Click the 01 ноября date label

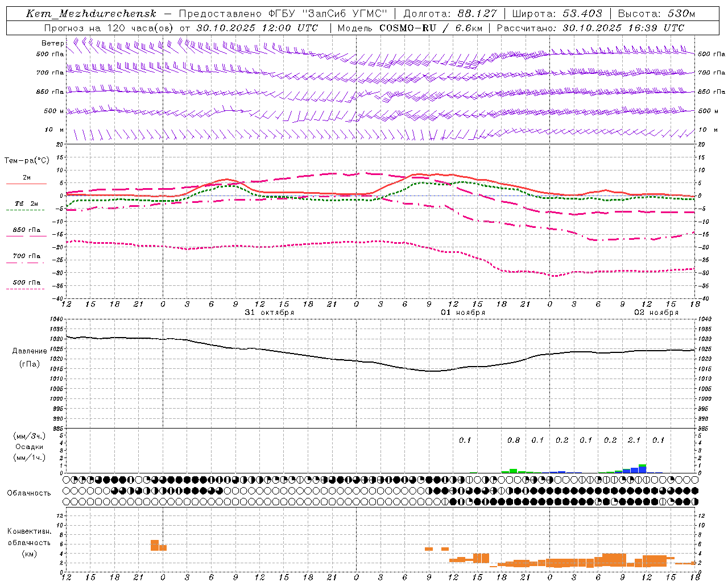click(463, 313)
